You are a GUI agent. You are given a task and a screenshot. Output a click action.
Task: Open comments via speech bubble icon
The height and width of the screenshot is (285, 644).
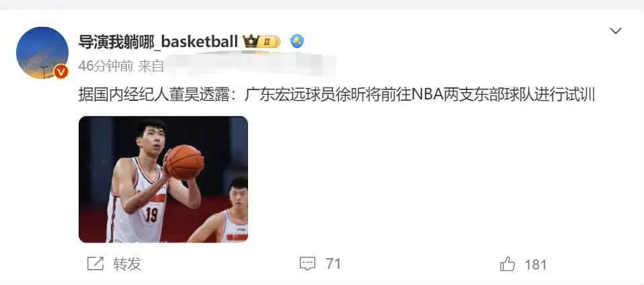click(307, 263)
